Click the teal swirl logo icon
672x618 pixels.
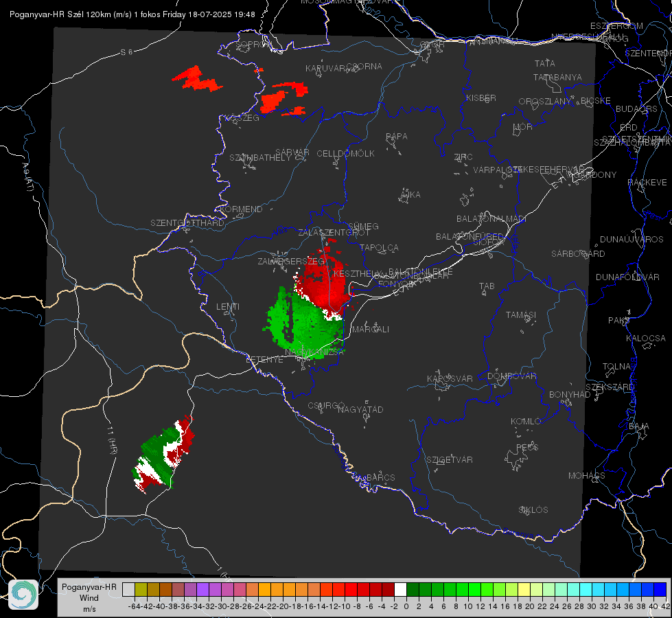tap(23, 595)
